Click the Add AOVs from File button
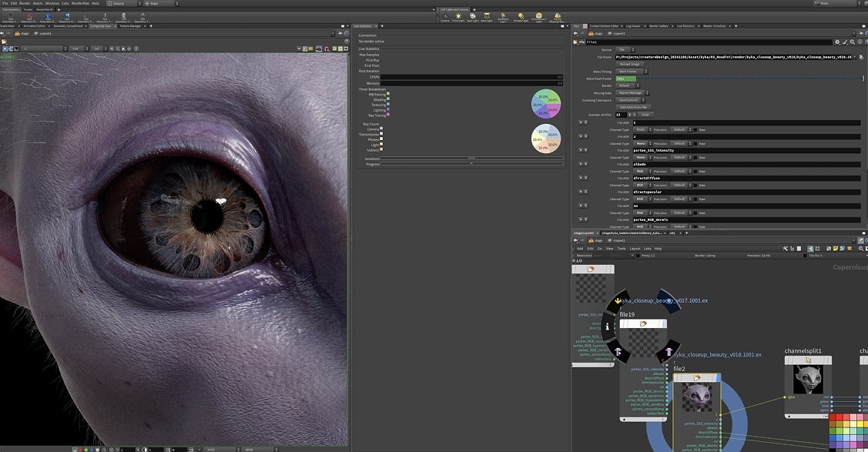The width and height of the screenshot is (868, 452). pyautogui.click(x=633, y=107)
